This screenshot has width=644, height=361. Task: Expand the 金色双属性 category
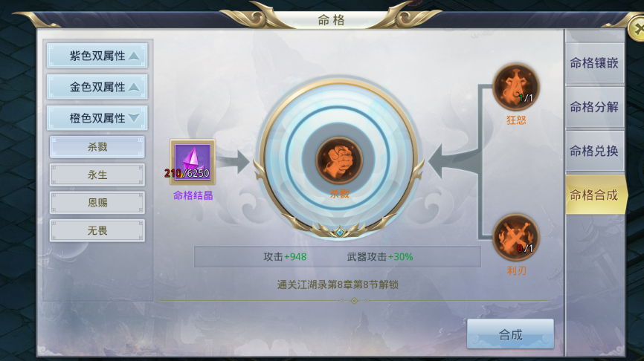tap(97, 87)
